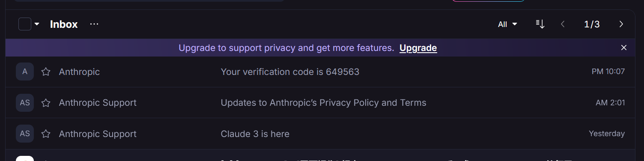Click the Upgrade link in the banner
Screen dimensions: 644x161
click(x=418, y=48)
